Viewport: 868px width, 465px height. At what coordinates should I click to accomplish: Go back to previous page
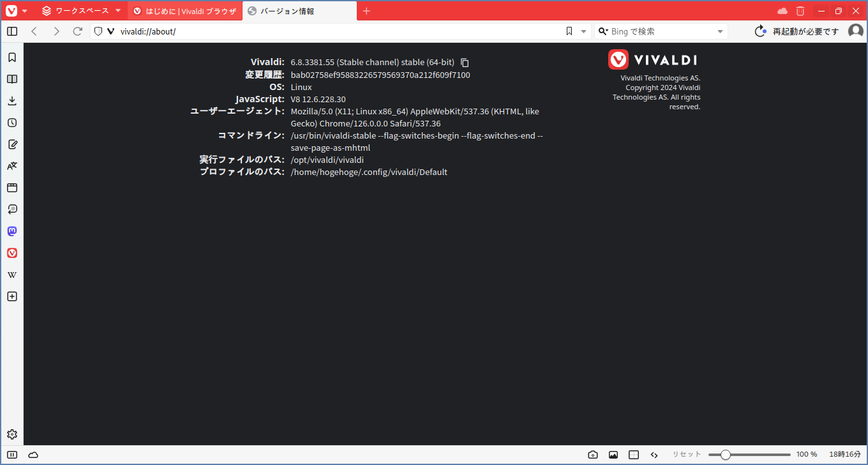click(x=34, y=31)
